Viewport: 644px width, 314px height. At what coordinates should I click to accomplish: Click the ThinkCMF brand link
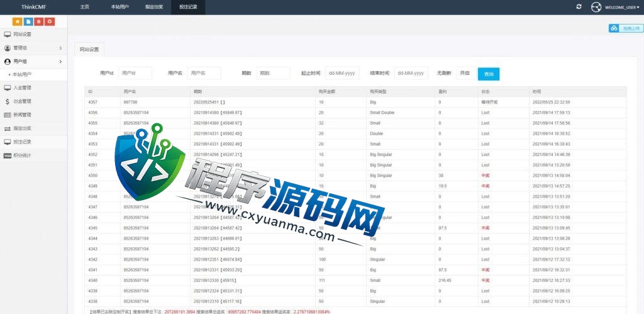point(33,7)
